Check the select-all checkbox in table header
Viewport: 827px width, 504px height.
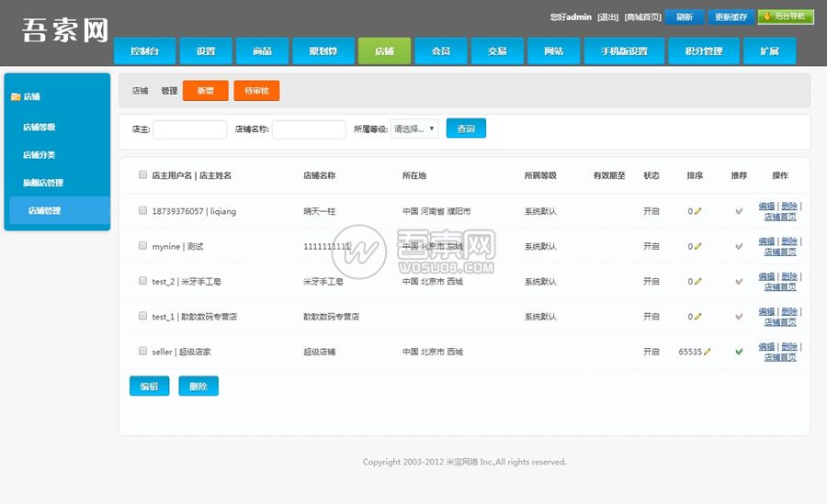click(142, 174)
